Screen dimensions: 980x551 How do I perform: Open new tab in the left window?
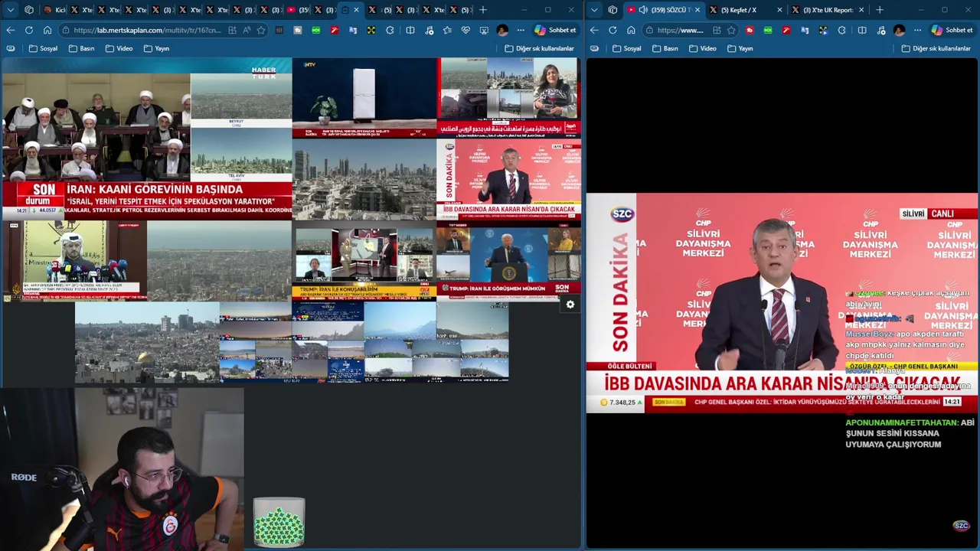click(x=482, y=10)
